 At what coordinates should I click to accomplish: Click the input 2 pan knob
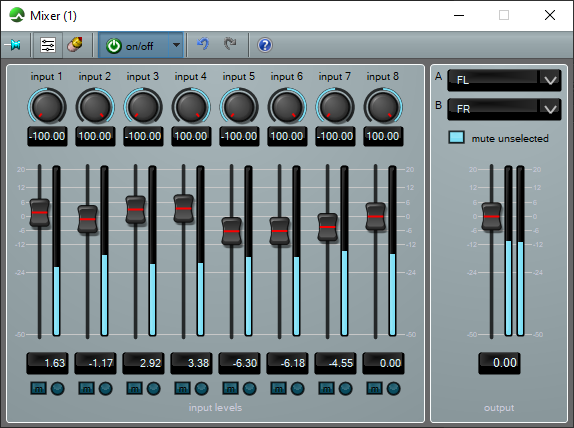pyautogui.click(x=95, y=107)
